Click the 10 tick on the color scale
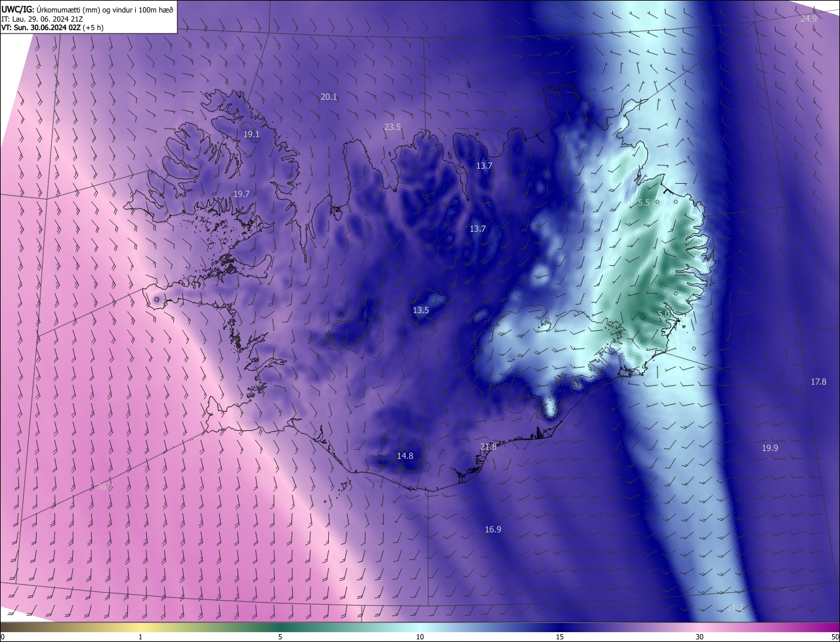 [x=420, y=637]
